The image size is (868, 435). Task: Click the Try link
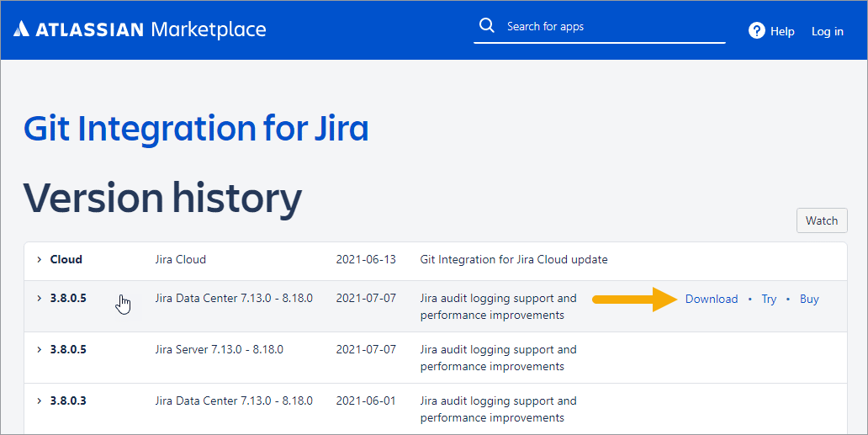pos(769,299)
